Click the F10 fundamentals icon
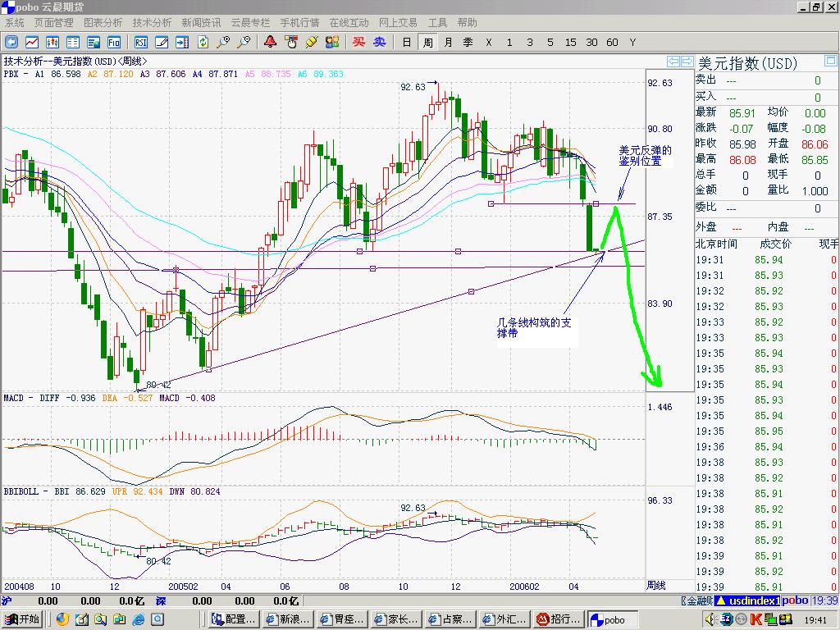840x630 pixels. pos(114,42)
